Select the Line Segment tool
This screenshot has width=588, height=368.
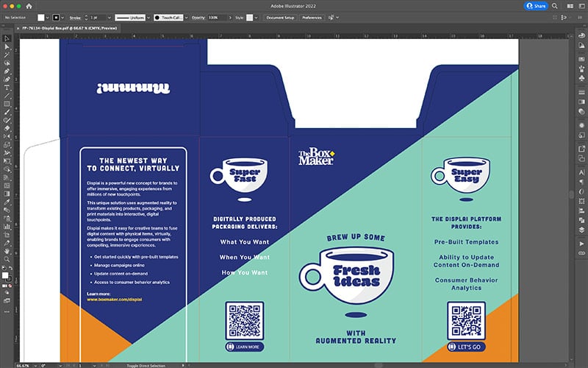point(7,96)
